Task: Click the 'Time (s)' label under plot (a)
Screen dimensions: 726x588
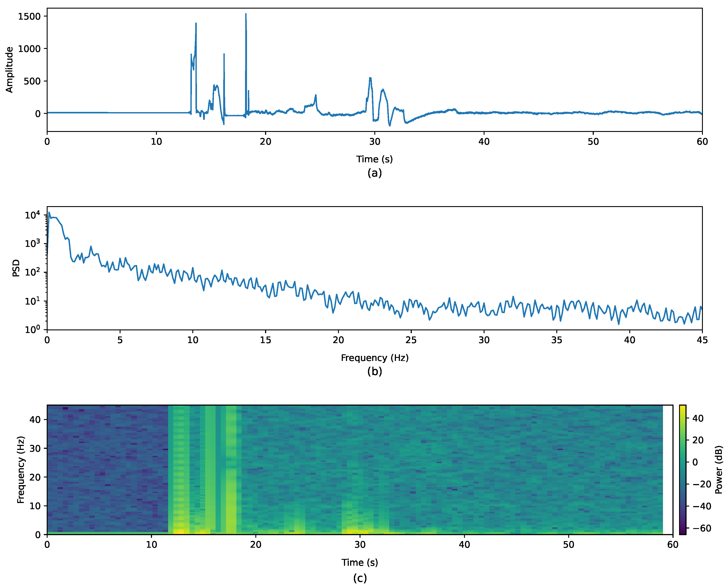Action: click(x=374, y=159)
